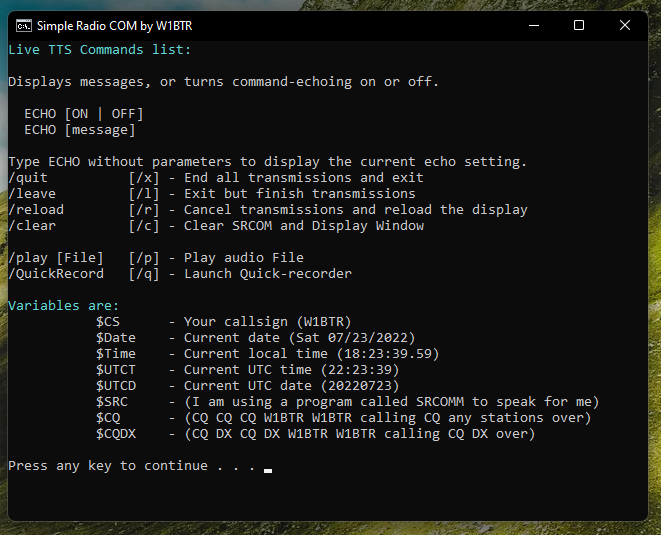Click the '$CQDX' variable name
661x535 pixels.
point(116,434)
